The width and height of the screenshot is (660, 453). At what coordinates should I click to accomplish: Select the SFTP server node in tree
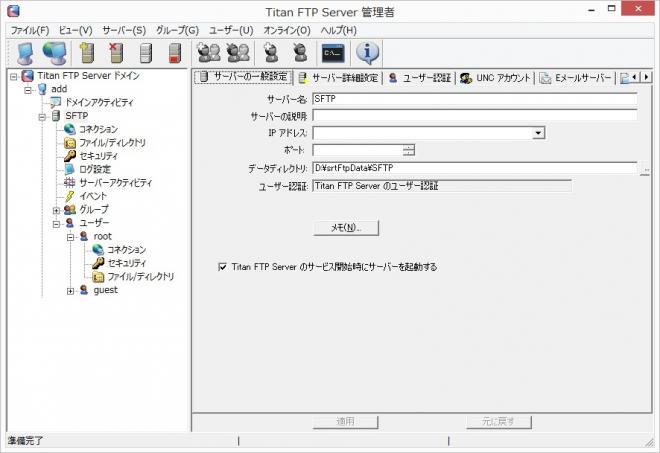[x=77, y=116]
